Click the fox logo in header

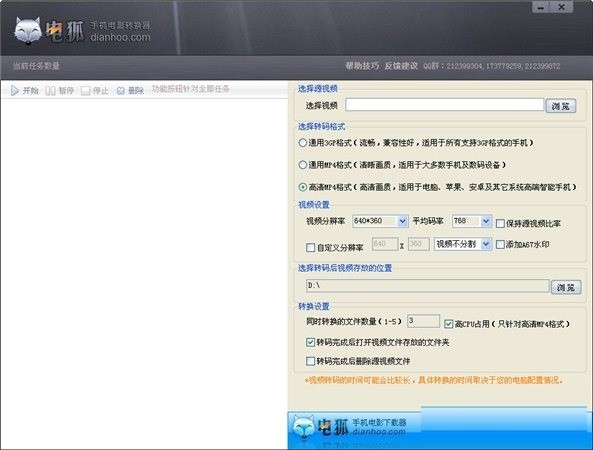(28, 31)
